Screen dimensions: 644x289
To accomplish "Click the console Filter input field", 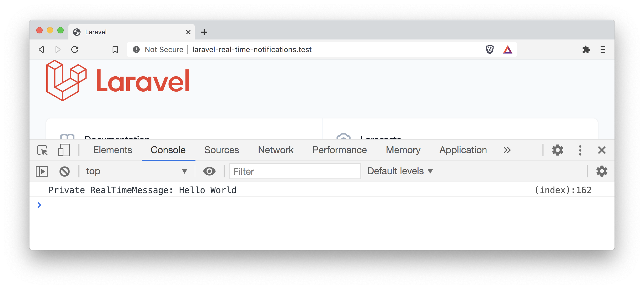I will [295, 171].
